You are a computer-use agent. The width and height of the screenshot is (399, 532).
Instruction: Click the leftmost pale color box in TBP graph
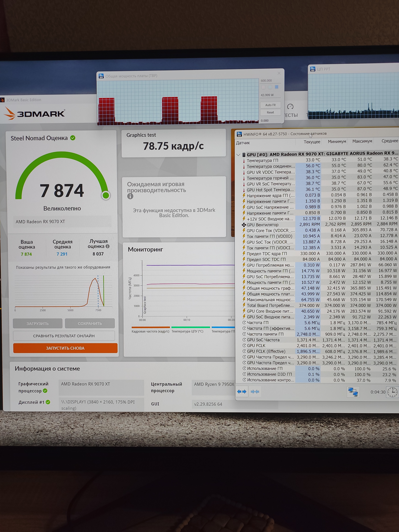click(263, 87)
